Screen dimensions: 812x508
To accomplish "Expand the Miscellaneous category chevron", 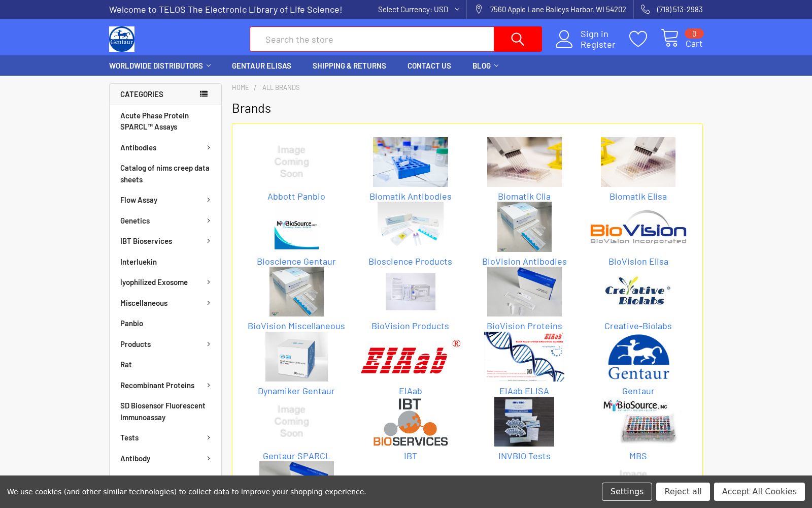I will 209,303.
